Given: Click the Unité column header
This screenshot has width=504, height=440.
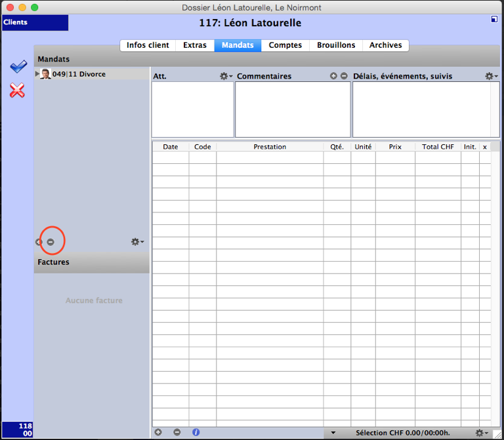Looking at the screenshot, I should pos(363,147).
